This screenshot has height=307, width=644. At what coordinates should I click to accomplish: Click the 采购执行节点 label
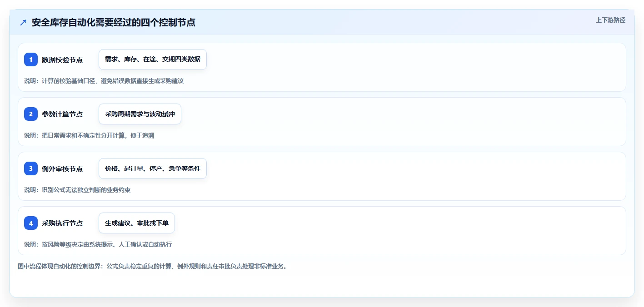coord(62,223)
